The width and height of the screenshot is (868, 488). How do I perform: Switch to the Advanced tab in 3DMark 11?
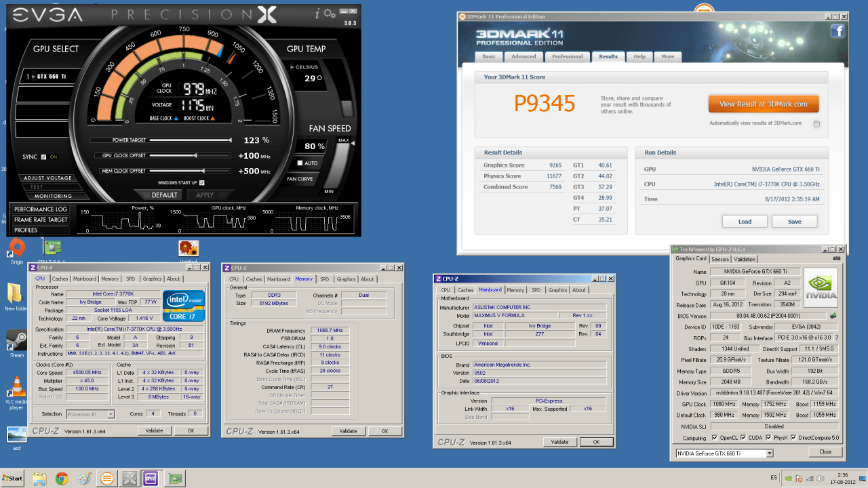524,56
